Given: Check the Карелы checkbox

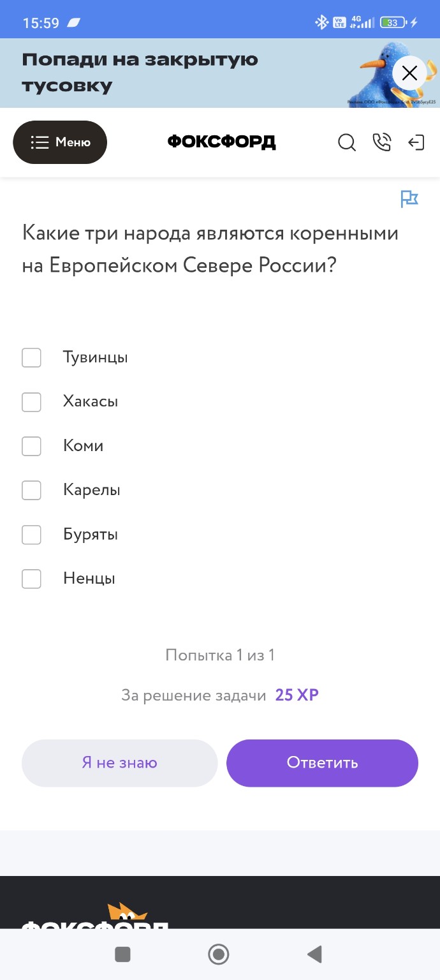Looking at the screenshot, I should (31, 490).
